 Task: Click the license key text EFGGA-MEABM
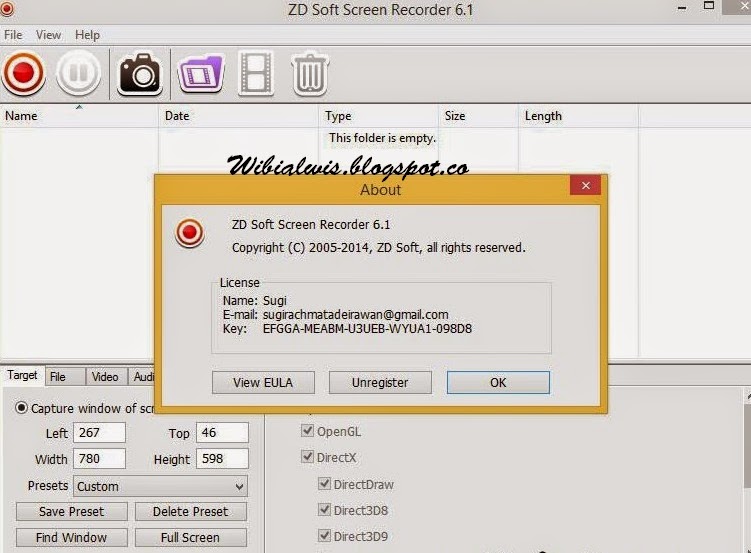coord(367,329)
